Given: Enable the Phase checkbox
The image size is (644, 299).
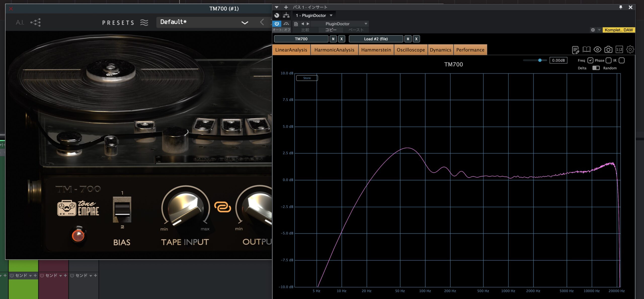Looking at the screenshot, I should [608, 60].
